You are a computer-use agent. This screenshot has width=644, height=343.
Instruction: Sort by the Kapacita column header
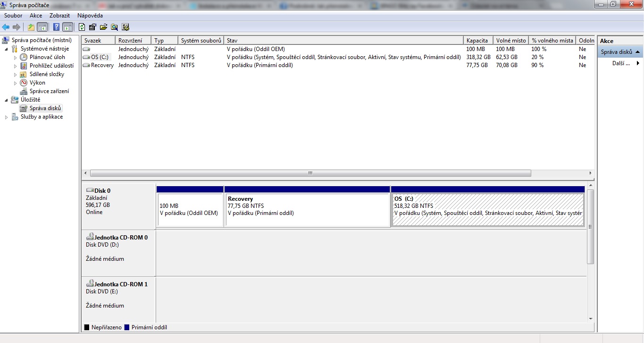coord(479,41)
